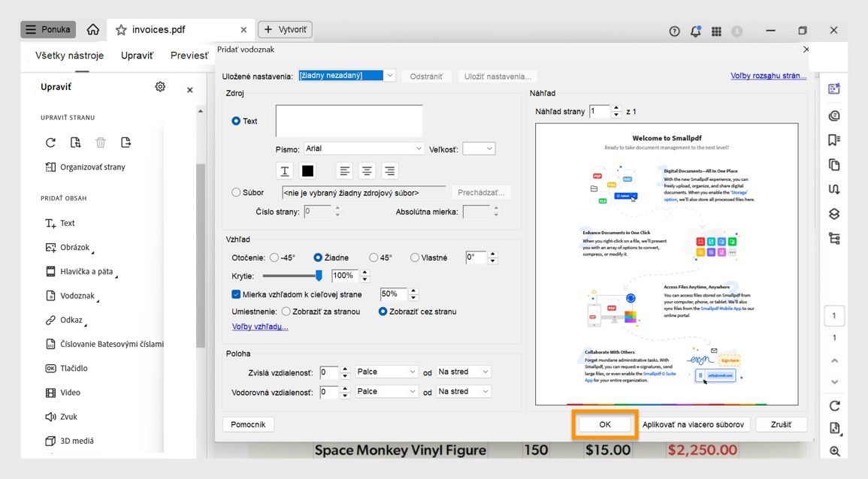
Task: Star the invoices.pdf tab favorite icon
Action: 121,30
